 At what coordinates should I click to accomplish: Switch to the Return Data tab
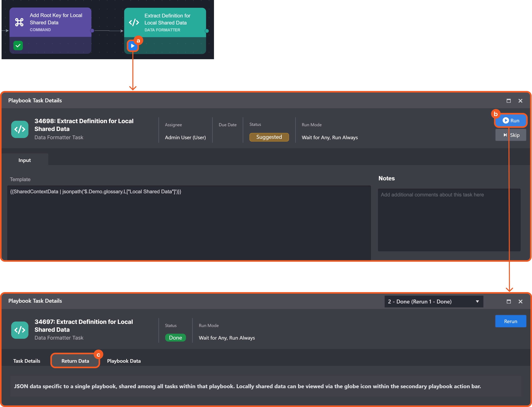click(x=75, y=361)
